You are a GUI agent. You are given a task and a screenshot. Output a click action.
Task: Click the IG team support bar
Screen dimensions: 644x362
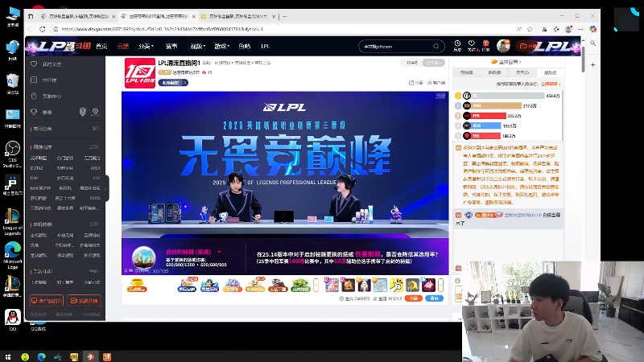pyautogui.click(x=508, y=96)
